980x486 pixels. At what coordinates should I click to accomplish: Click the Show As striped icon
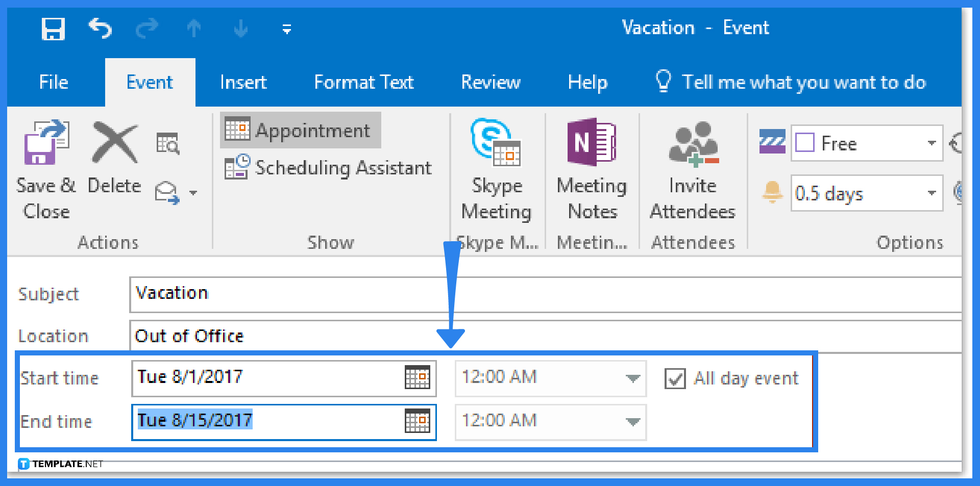tap(772, 142)
